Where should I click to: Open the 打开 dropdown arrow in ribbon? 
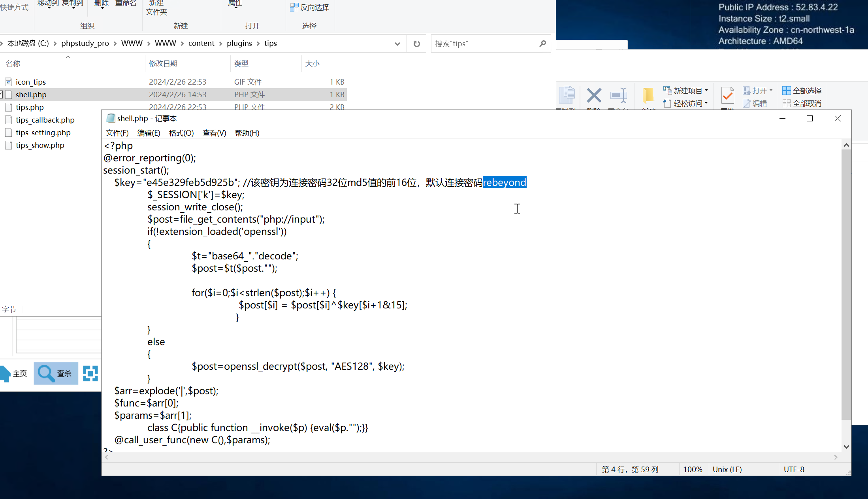(770, 91)
